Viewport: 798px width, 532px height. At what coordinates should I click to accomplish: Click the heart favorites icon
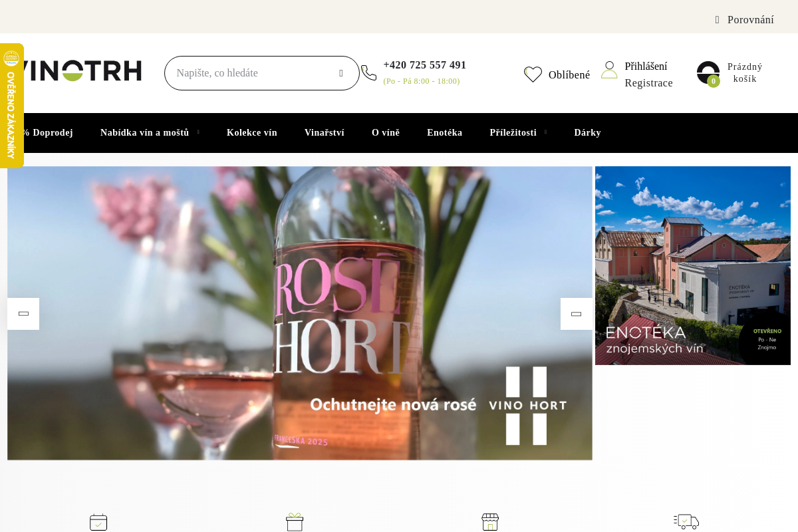(x=533, y=74)
